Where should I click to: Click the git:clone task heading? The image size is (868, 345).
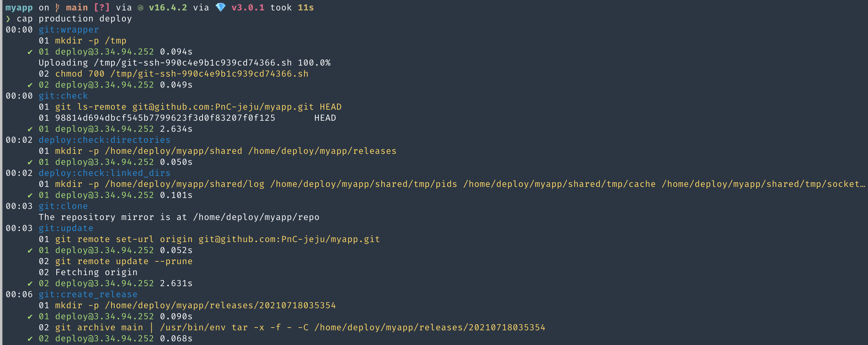[63, 206]
